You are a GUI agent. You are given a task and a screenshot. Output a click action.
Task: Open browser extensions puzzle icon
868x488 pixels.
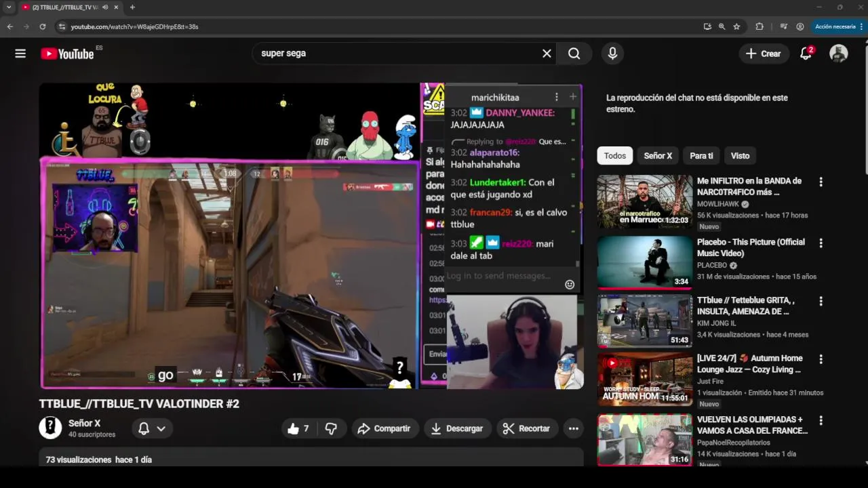pyautogui.click(x=759, y=26)
